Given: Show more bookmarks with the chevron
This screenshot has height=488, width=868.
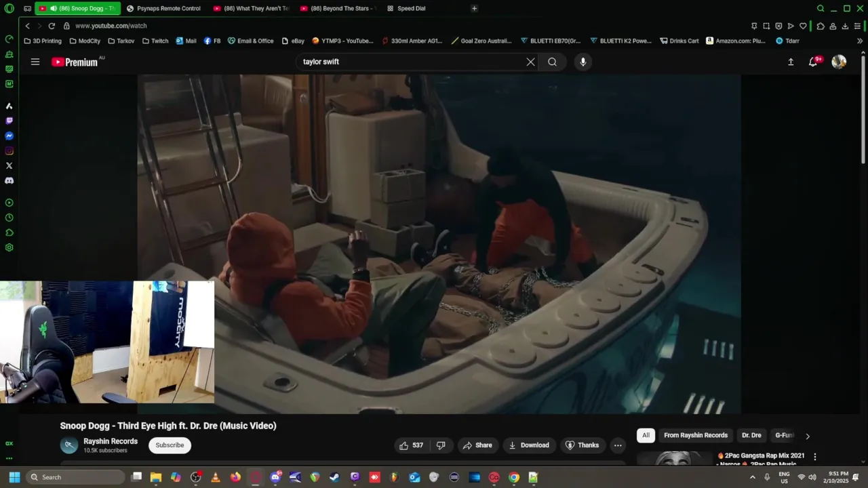Looking at the screenshot, I should (x=860, y=41).
